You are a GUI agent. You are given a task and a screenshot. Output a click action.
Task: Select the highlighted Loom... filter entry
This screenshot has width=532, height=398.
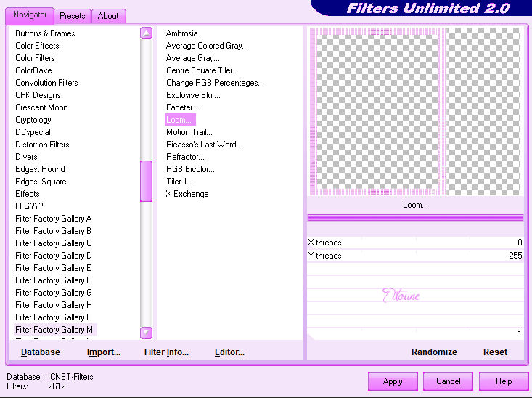coord(180,120)
